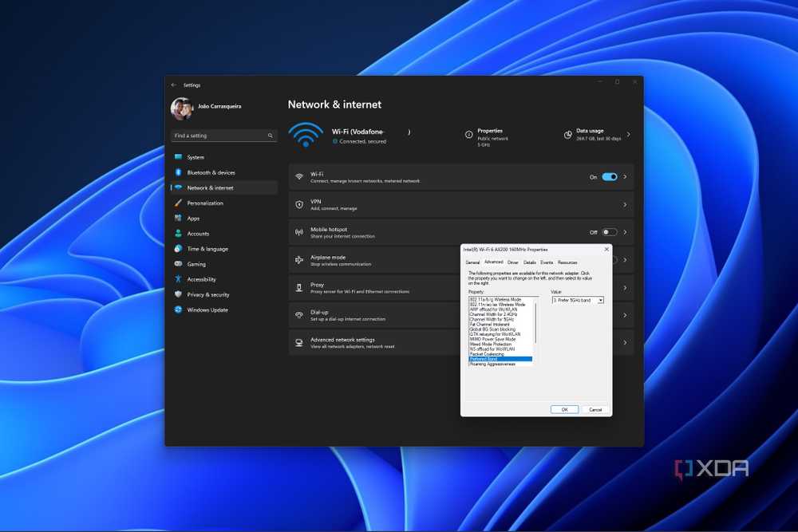Image resolution: width=798 pixels, height=532 pixels.
Task: Click the Windows Update icon
Action: pos(178,309)
